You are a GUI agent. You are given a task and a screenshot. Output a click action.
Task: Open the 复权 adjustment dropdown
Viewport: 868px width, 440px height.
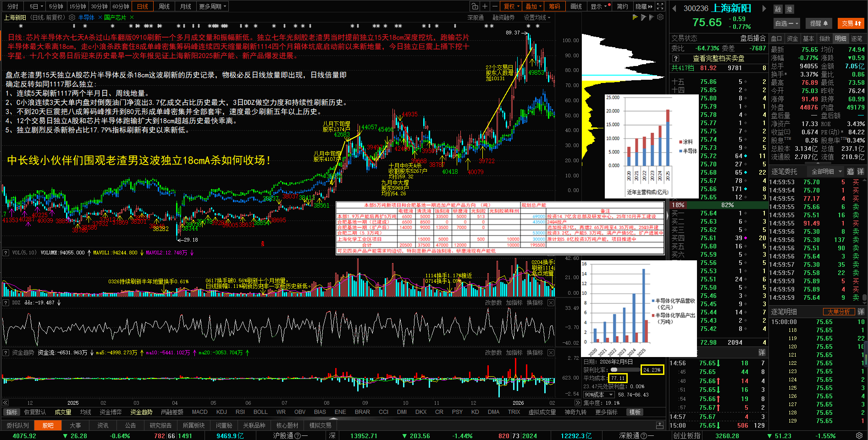tap(512, 6)
